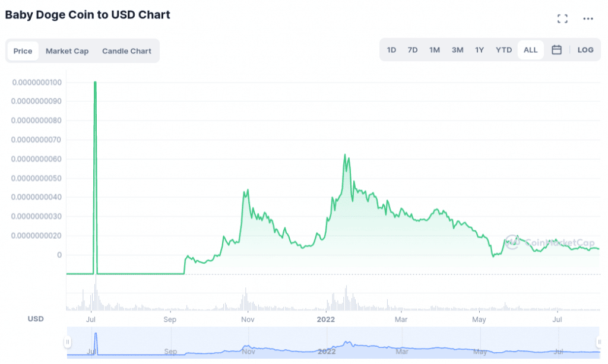
Task: Select the 1D time range
Action: click(x=391, y=50)
